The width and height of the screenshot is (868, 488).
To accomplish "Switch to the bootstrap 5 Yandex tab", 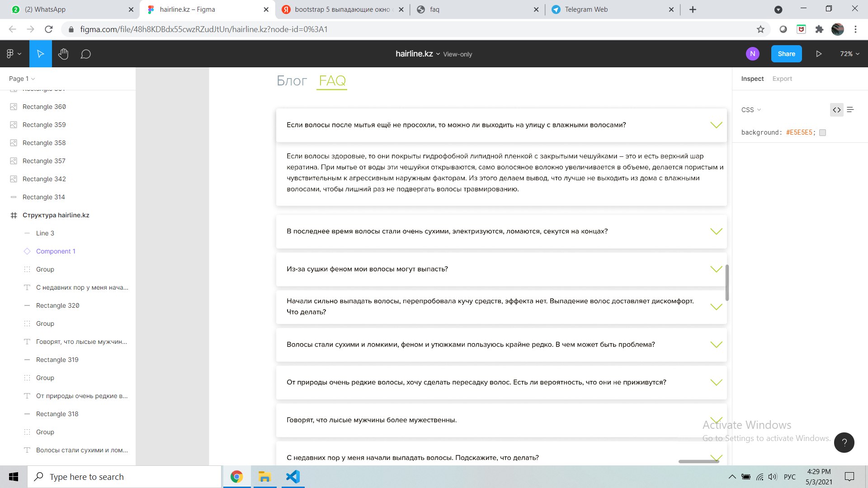I will pyautogui.click(x=342, y=9).
